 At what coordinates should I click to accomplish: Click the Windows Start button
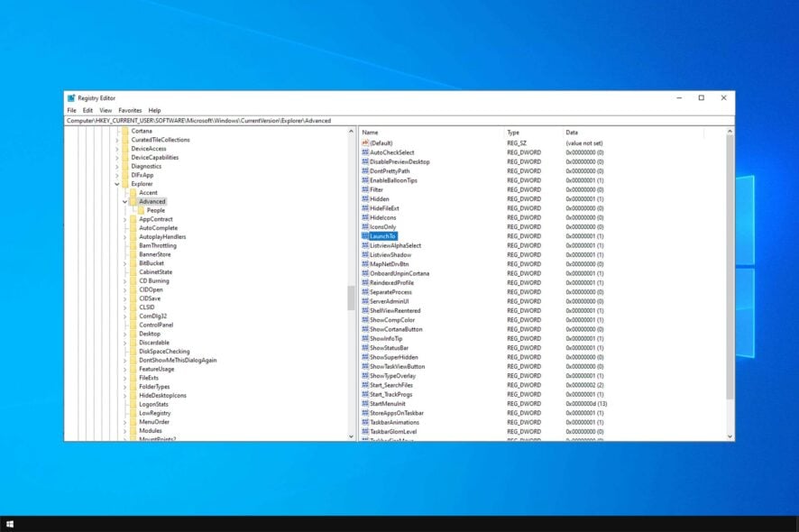click(10, 524)
